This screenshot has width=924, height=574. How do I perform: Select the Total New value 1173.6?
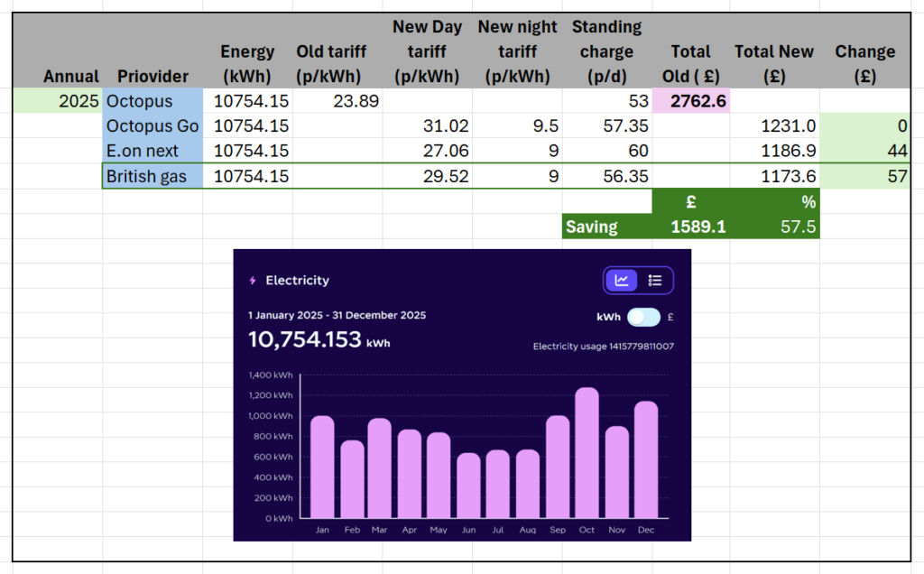pos(774,176)
